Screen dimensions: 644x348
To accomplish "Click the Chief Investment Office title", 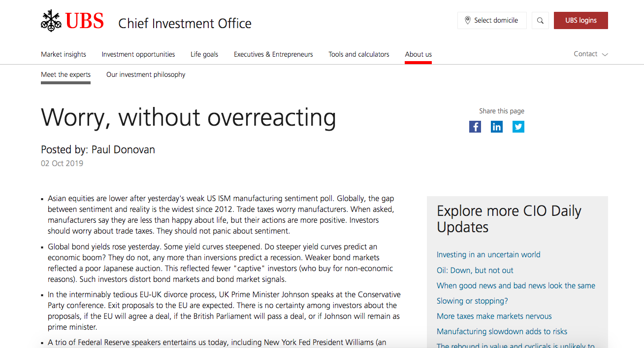I will click(x=185, y=23).
